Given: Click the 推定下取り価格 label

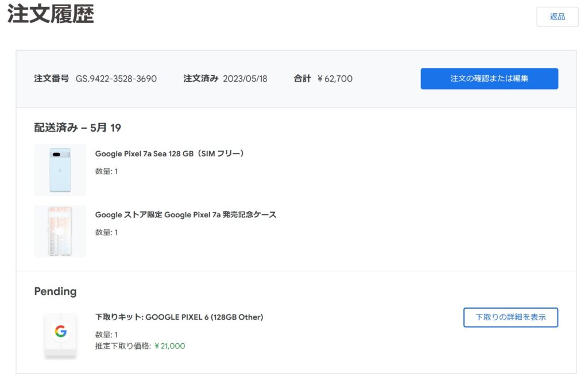Looking at the screenshot, I should pyautogui.click(x=123, y=346).
